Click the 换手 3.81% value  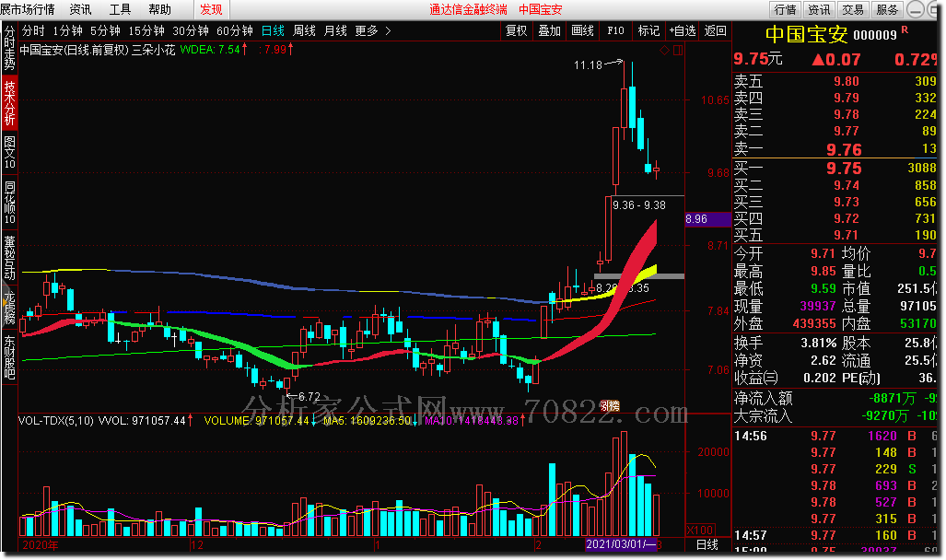(x=819, y=344)
